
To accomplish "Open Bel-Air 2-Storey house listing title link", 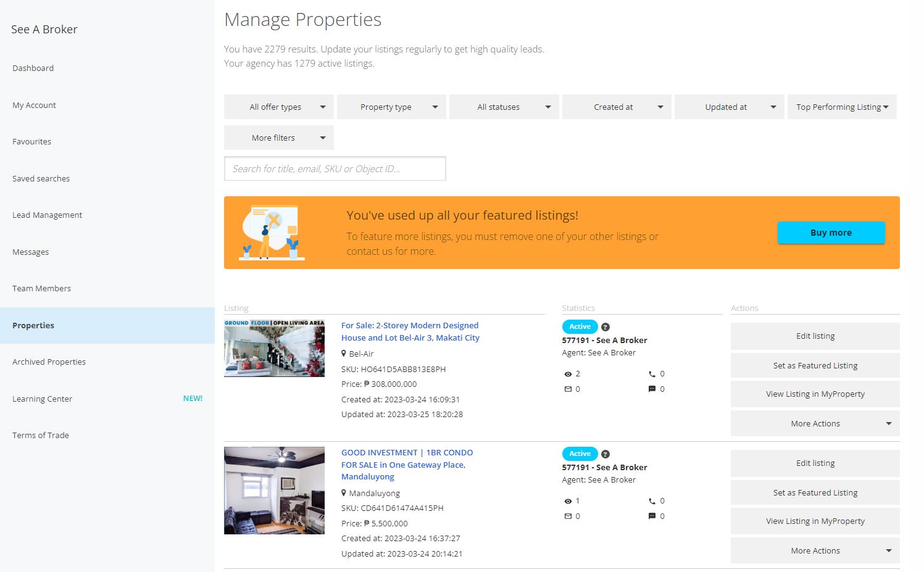I will 410,332.
